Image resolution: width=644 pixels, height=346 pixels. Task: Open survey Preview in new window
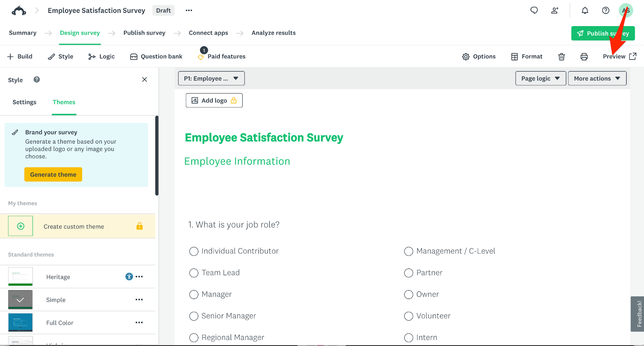pos(619,57)
